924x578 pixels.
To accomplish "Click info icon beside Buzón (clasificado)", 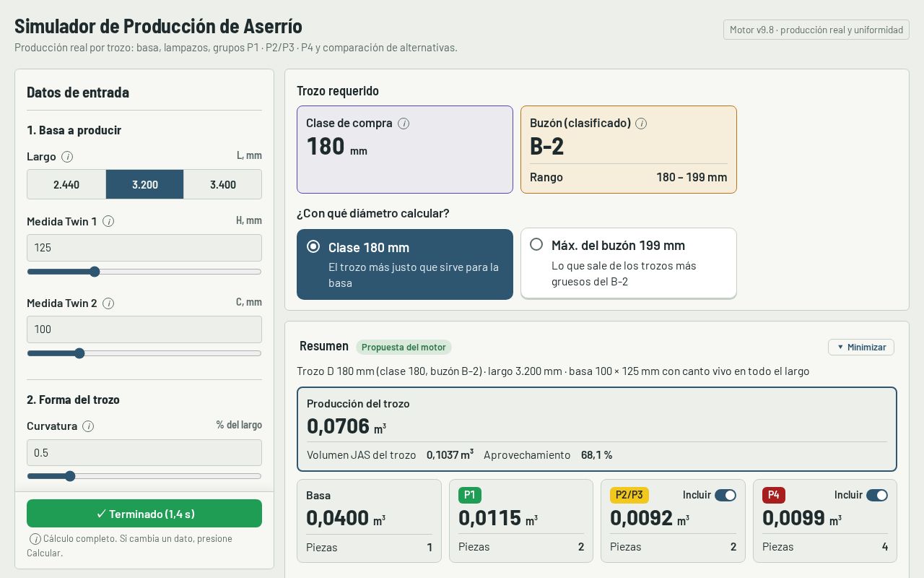I will (x=641, y=124).
